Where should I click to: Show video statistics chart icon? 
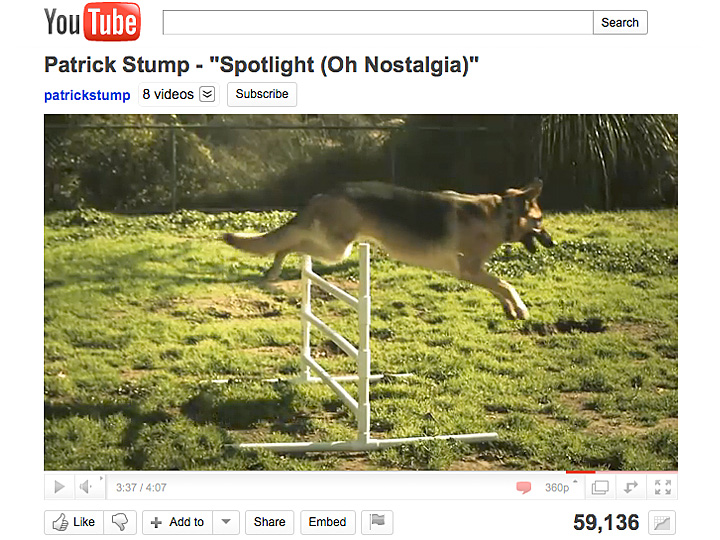click(x=662, y=523)
